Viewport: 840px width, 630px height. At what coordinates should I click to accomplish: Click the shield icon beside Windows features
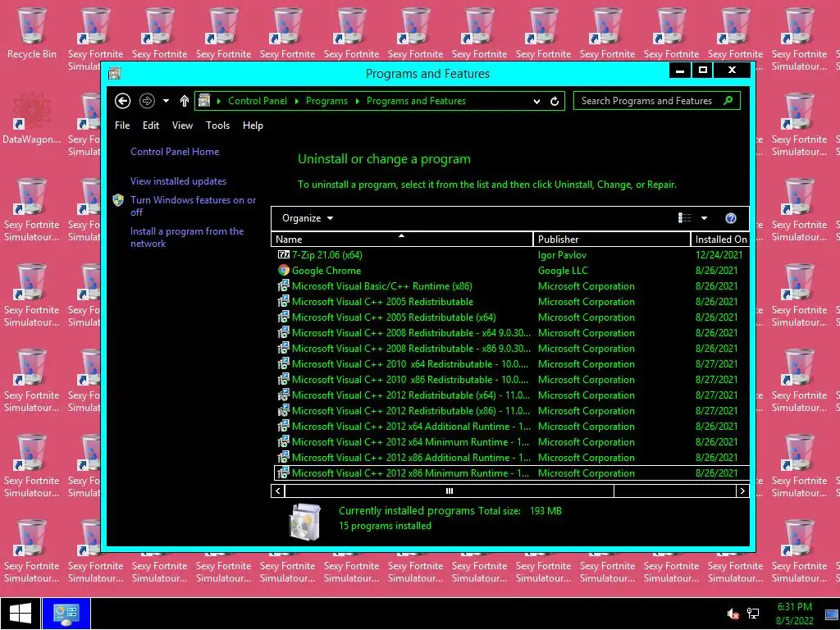[x=118, y=200]
